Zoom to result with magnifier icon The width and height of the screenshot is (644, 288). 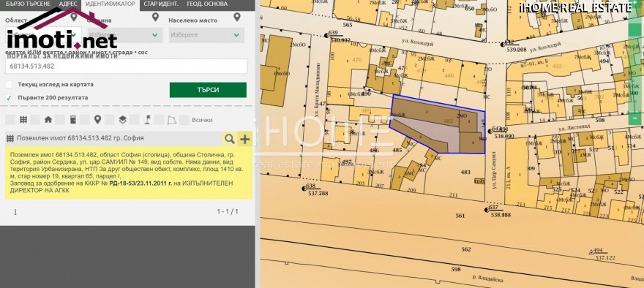point(230,139)
